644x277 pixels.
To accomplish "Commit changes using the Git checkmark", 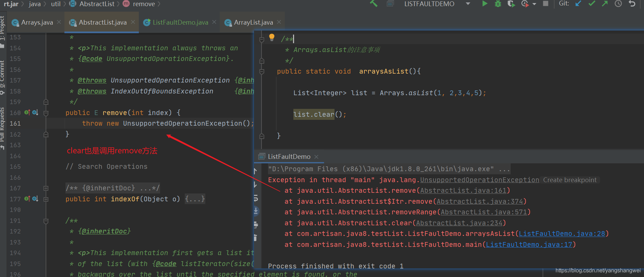I will coord(592,4).
